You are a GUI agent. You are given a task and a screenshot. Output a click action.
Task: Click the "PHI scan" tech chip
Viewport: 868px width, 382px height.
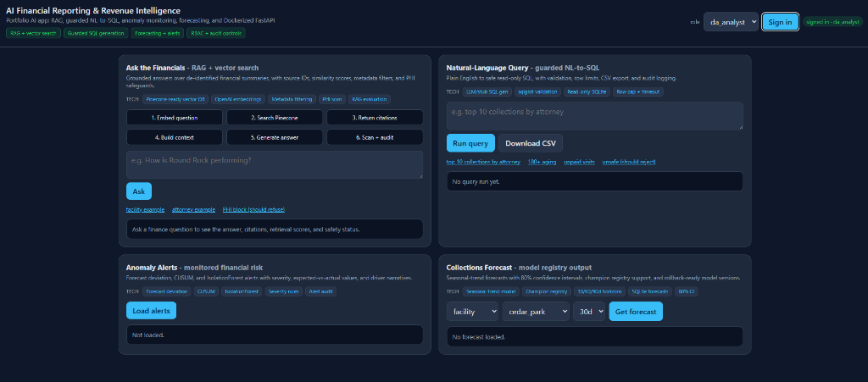[x=332, y=99]
